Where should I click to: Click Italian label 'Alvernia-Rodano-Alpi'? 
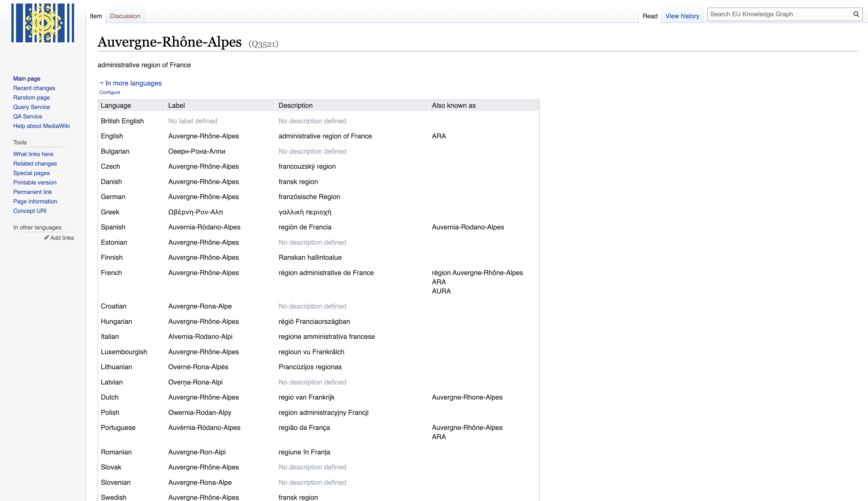(x=200, y=336)
